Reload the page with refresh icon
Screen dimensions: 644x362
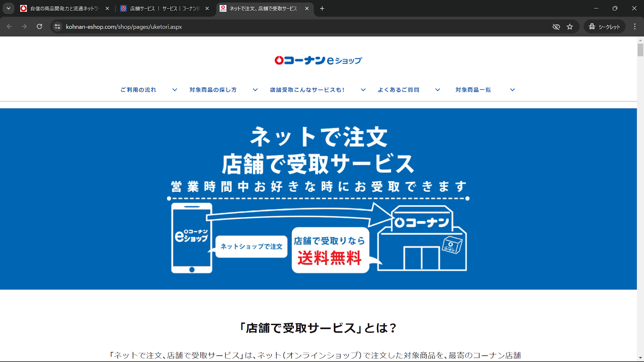[x=39, y=27]
